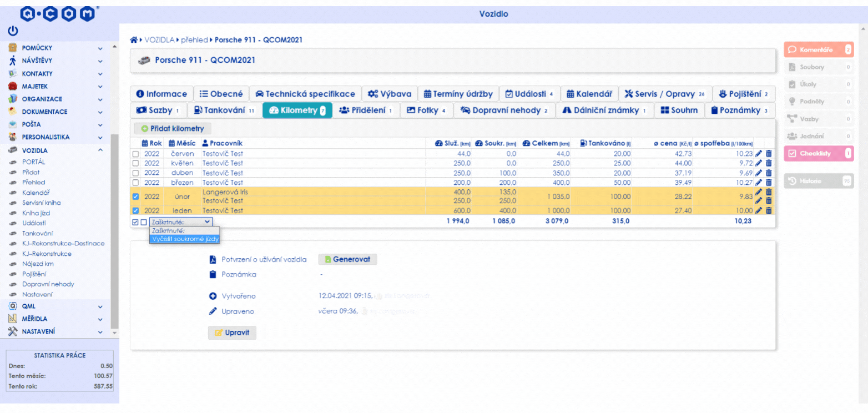Screen dimensions: 868x413
Task: Click the deselect-all empty box below table
Action: [144, 221]
